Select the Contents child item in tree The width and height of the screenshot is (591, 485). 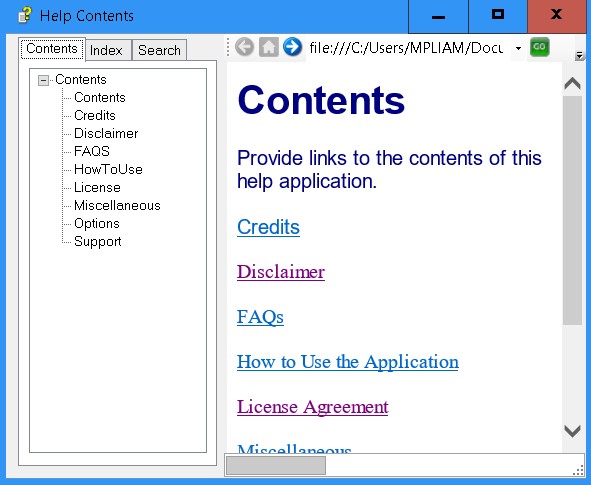(x=100, y=98)
